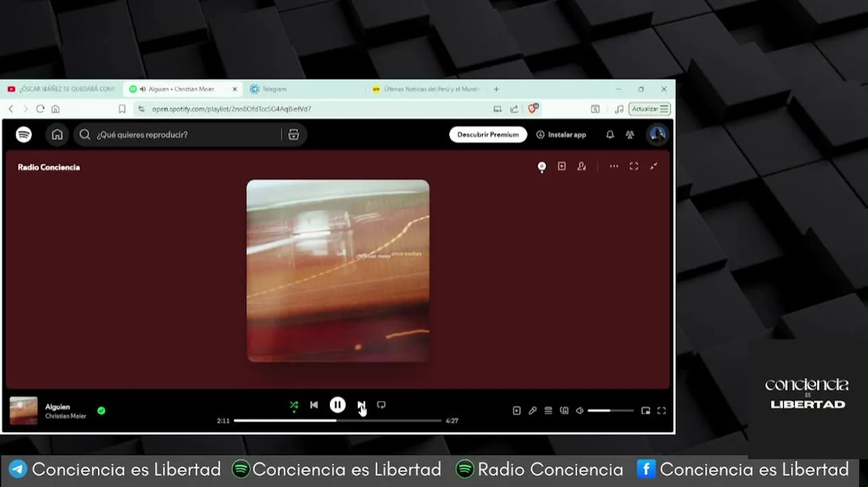Skip to next track

point(361,405)
